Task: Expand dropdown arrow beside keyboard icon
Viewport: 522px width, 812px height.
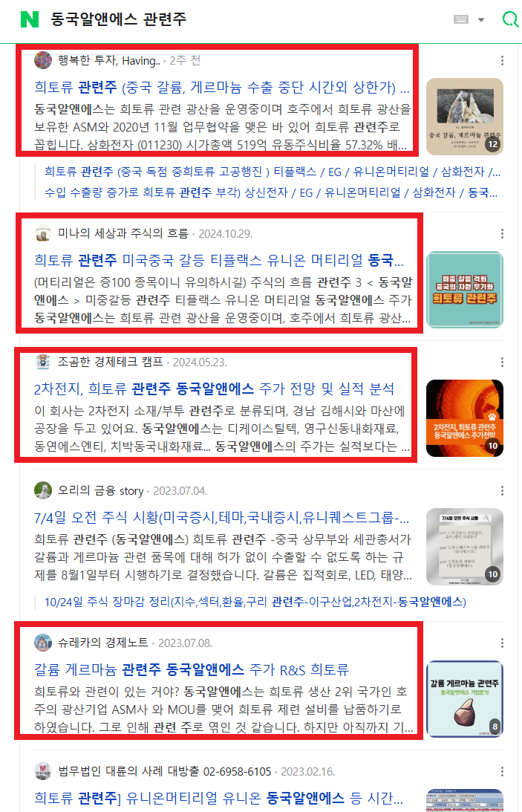Action: tap(481, 19)
